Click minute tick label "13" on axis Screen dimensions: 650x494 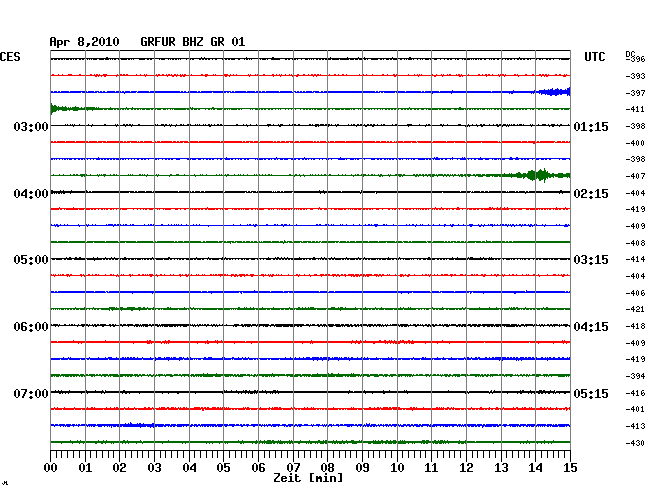[x=501, y=467]
